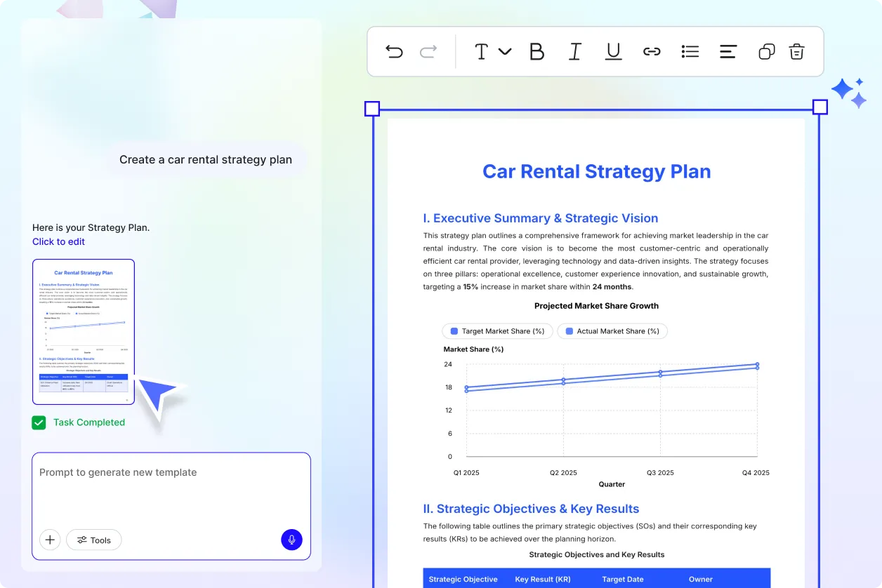Click the 'Target Date' table header
The height and width of the screenshot is (588, 882).
point(623,580)
